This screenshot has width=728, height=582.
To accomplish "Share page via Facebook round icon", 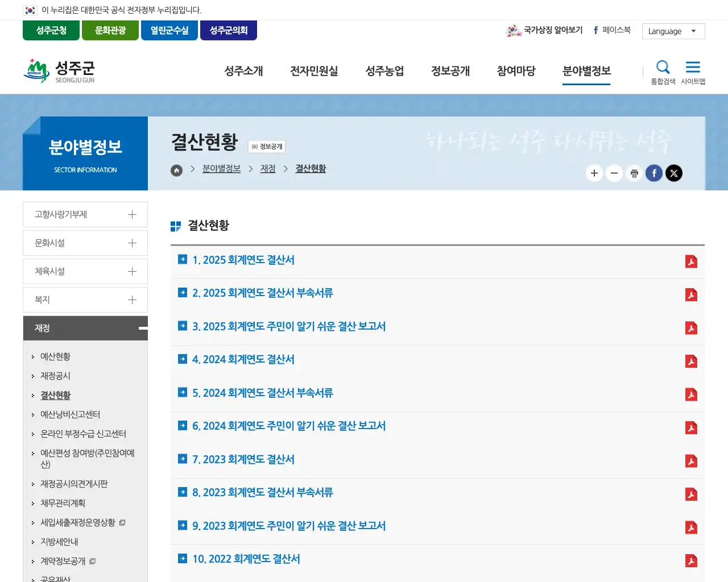I will coord(654,173).
